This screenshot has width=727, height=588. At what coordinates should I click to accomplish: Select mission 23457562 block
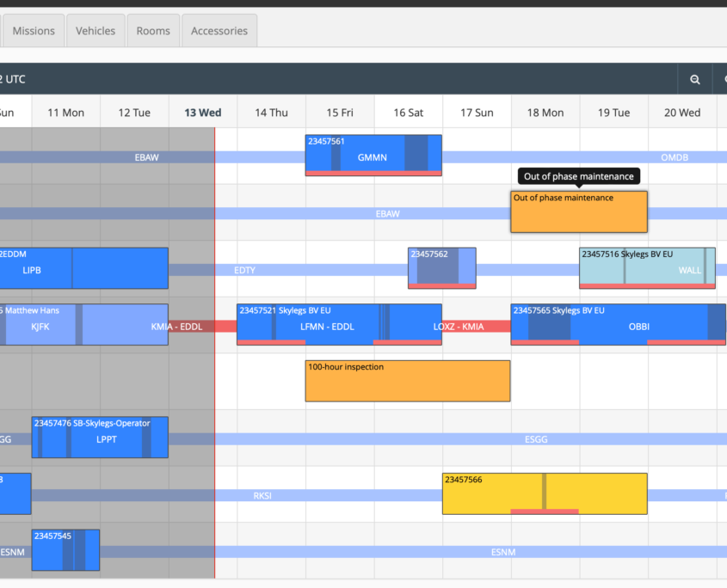[x=441, y=267]
